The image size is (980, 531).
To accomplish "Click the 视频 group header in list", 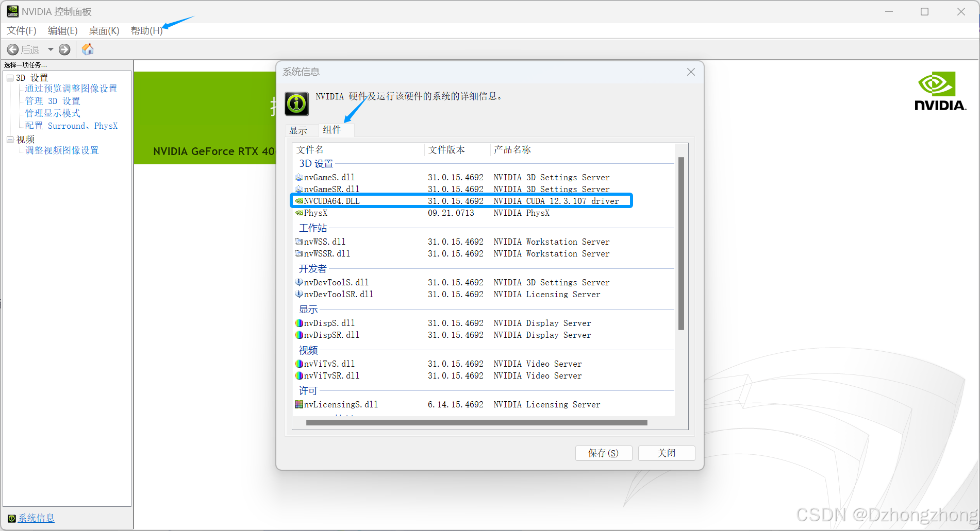I will 308,350.
